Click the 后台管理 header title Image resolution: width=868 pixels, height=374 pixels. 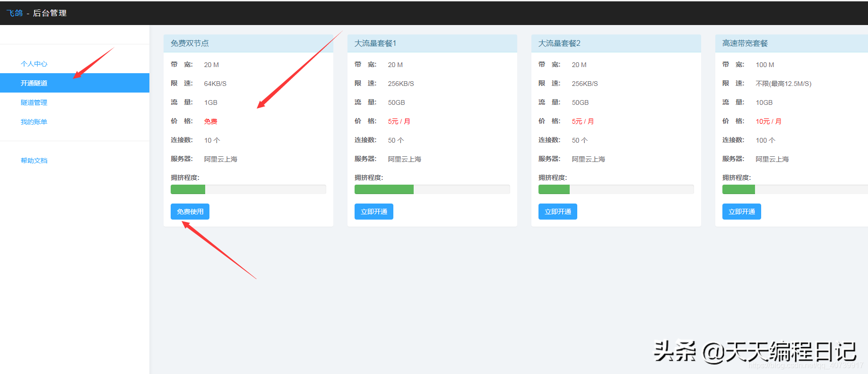[x=50, y=13]
